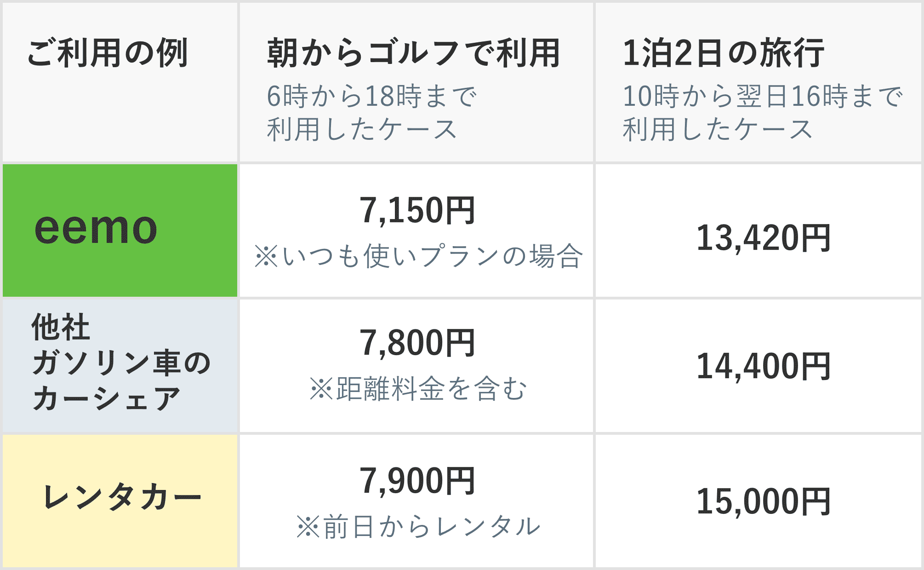Select the 7,900円 rental car price
924x570 pixels.
click(417, 481)
